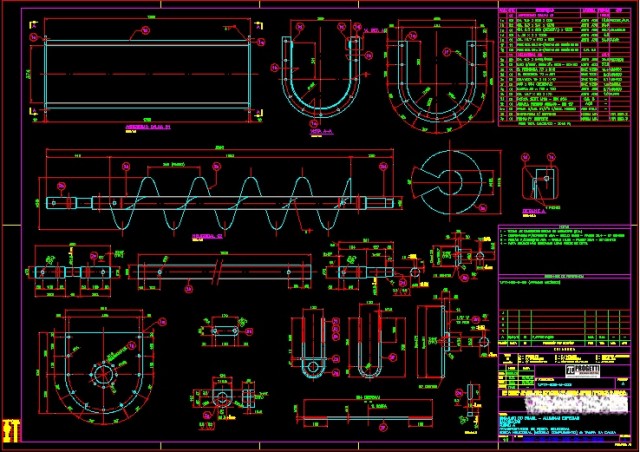Click the magenta DETALHE A label
640x452 pixels.
534,213
